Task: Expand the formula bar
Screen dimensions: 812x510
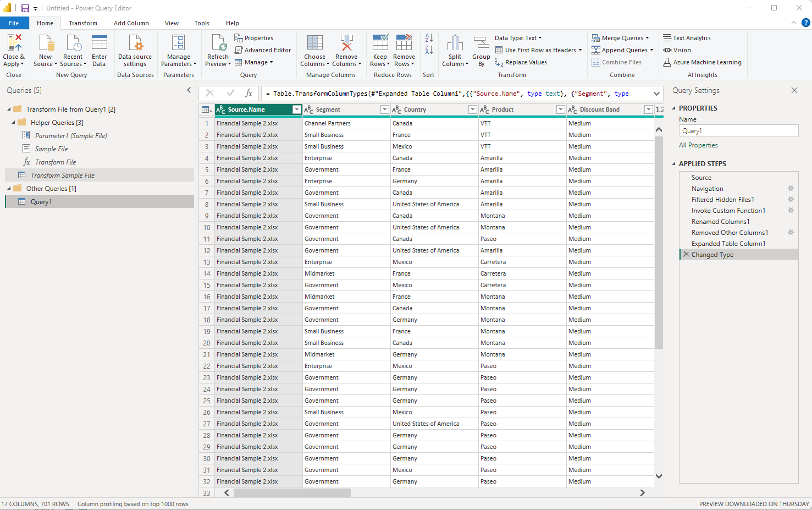Action: (x=656, y=94)
